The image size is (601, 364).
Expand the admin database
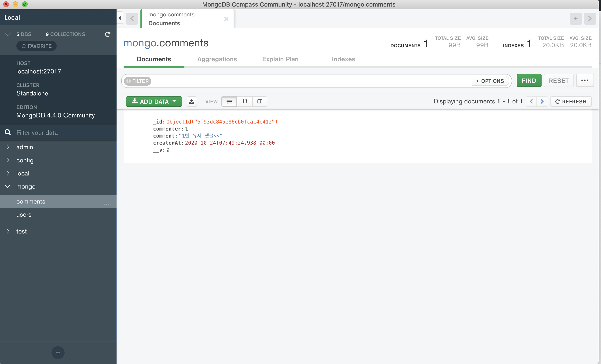point(8,147)
